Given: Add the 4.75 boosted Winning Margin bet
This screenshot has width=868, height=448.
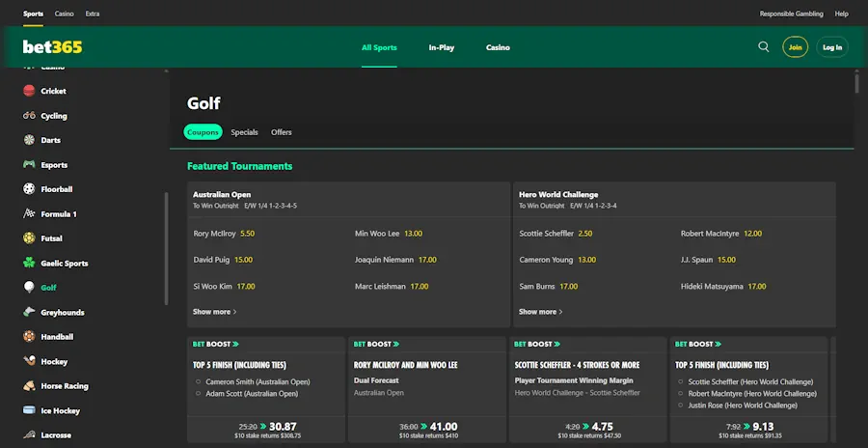Looking at the screenshot, I should coord(588,430).
